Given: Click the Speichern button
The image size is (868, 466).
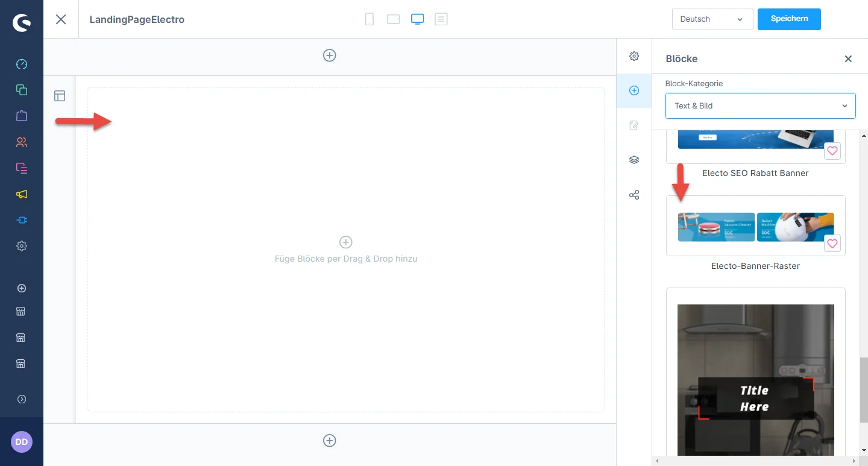Looking at the screenshot, I should pos(789,19).
